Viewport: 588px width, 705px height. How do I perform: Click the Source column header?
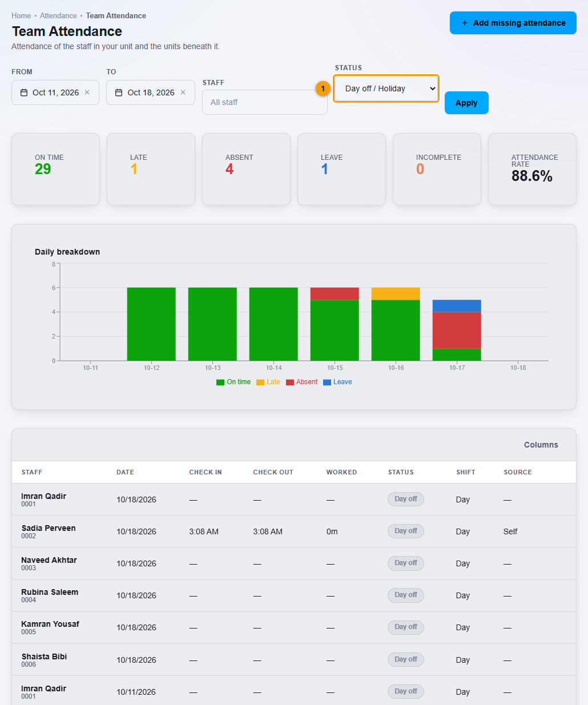(518, 472)
